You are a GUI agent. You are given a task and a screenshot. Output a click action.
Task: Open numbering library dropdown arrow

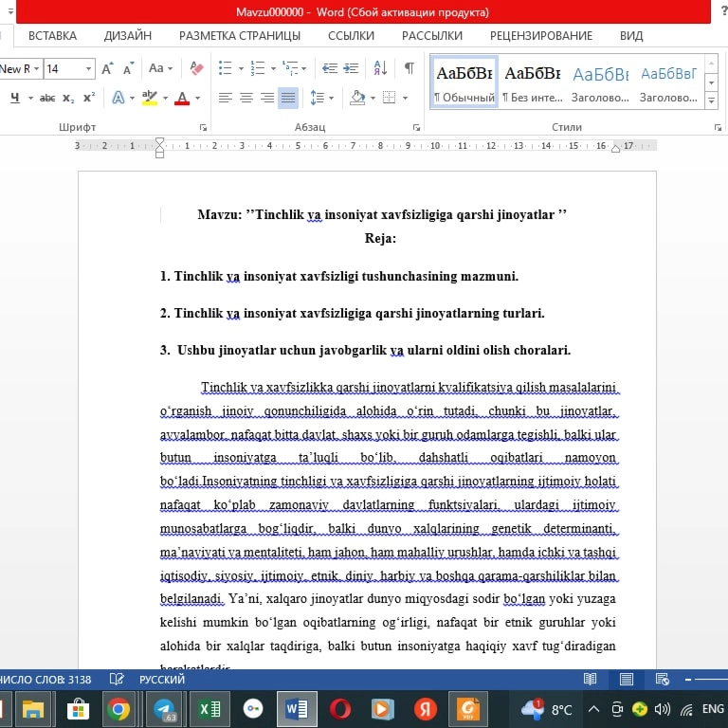(x=273, y=68)
